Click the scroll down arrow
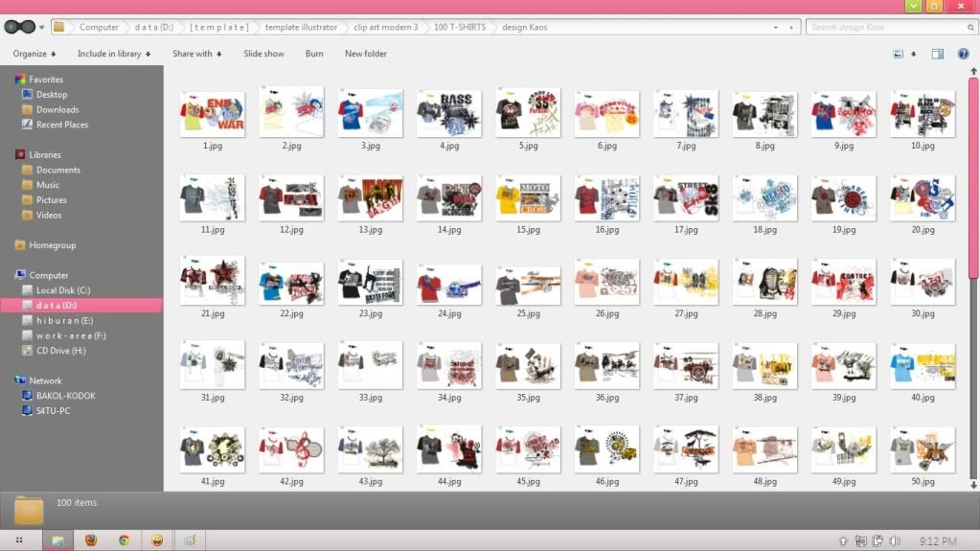This screenshot has height=551, width=980. click(x=973, y=485)
